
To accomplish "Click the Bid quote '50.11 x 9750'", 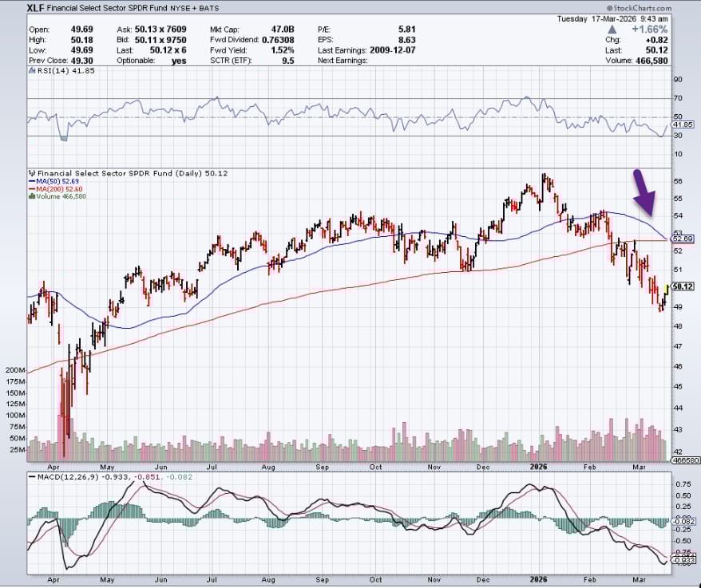I will click(x=160, y=40).
